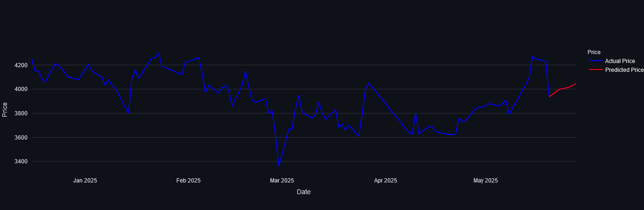Click the lowest price dip in early March

pyautogui.click(x=279, y=166)
